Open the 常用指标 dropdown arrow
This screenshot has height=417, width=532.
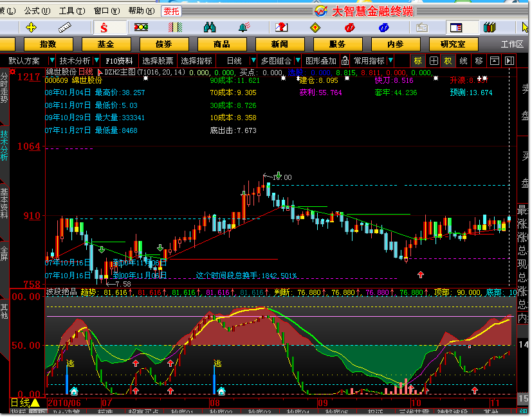pyautogui.click(x=391, y=60)
